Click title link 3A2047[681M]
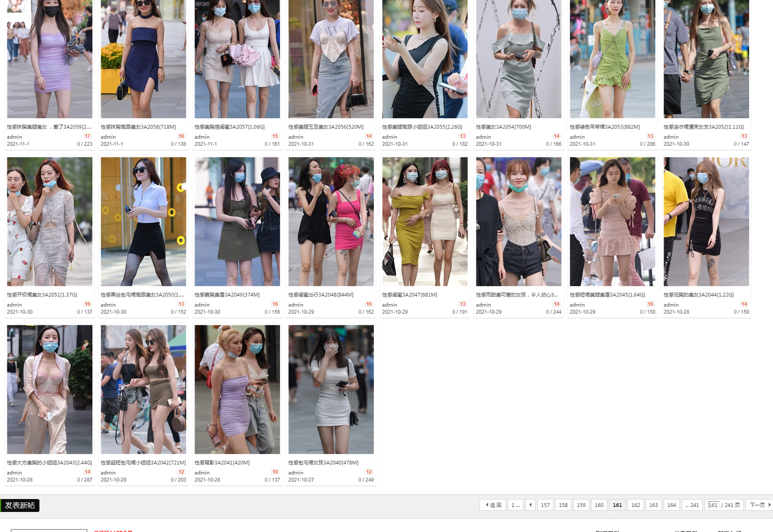The height and width of the screenshot is (532, 773). (410, 295)
